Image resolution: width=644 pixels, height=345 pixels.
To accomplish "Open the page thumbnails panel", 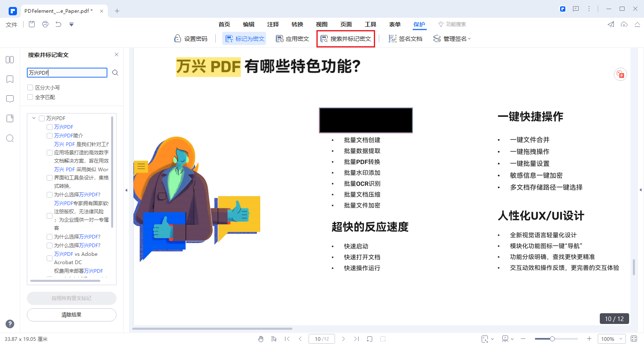I will (10, 59).
